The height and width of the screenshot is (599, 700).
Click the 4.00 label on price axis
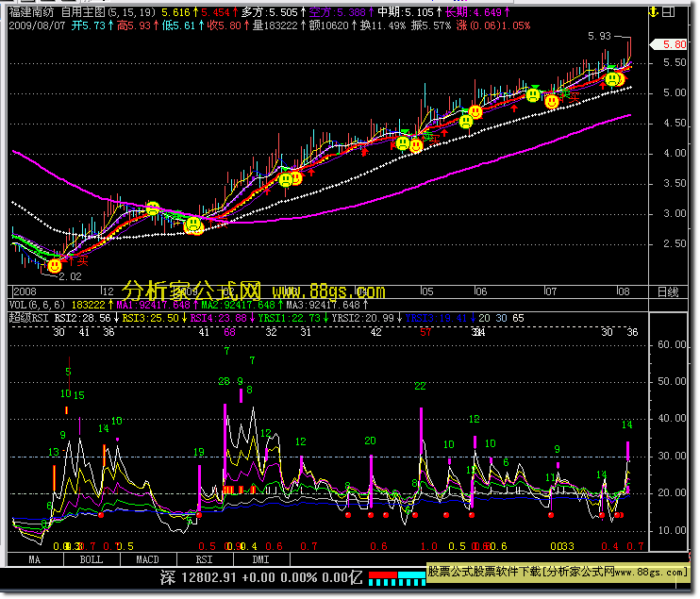tap(675, 154)
